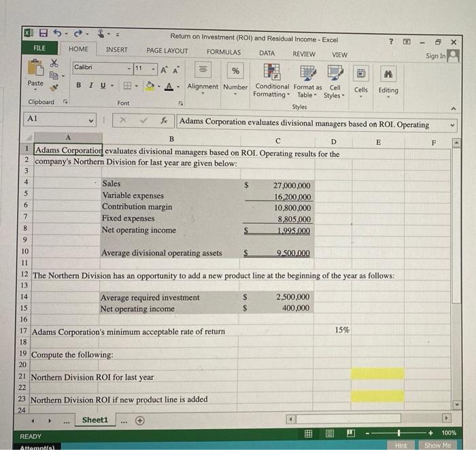Switch to the FORMULAS tab
The image size is (476, 450).
pos(224,52)
